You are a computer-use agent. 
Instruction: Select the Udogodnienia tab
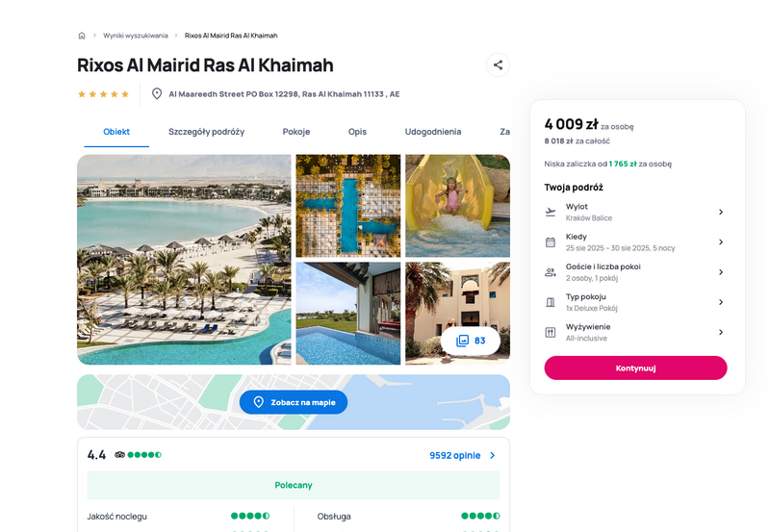(432, 132)
